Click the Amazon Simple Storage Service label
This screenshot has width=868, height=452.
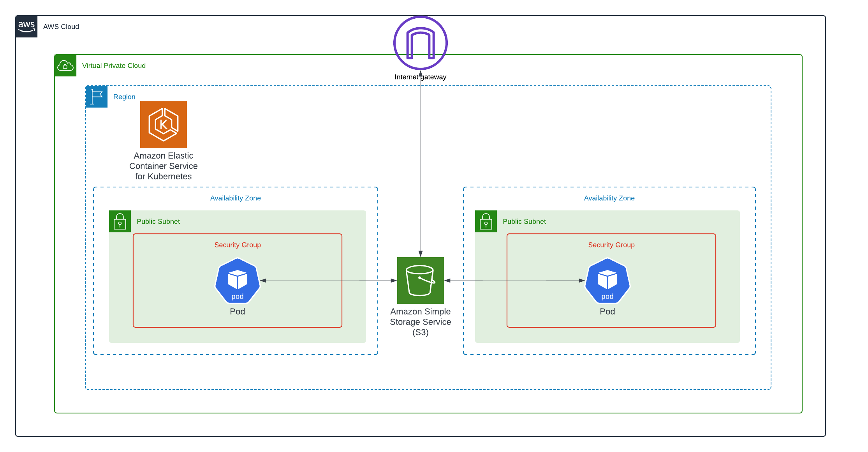pyautogui.click(x=421, y=322)
